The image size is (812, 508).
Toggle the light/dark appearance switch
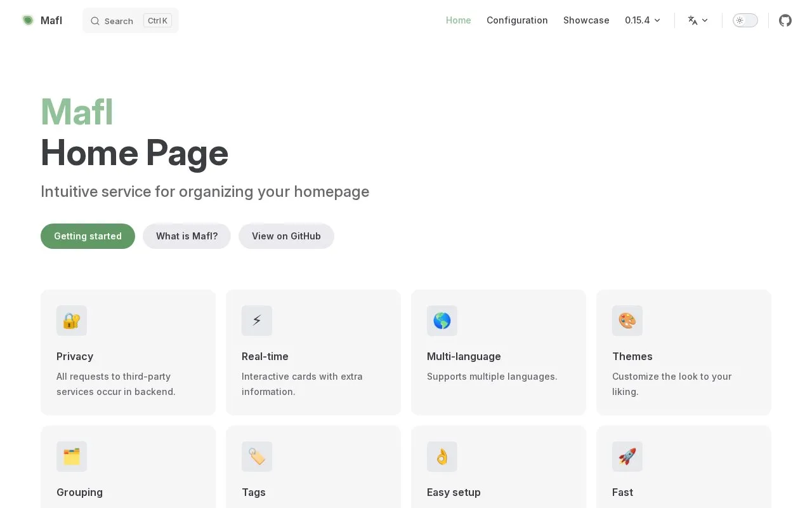point(745,20)
